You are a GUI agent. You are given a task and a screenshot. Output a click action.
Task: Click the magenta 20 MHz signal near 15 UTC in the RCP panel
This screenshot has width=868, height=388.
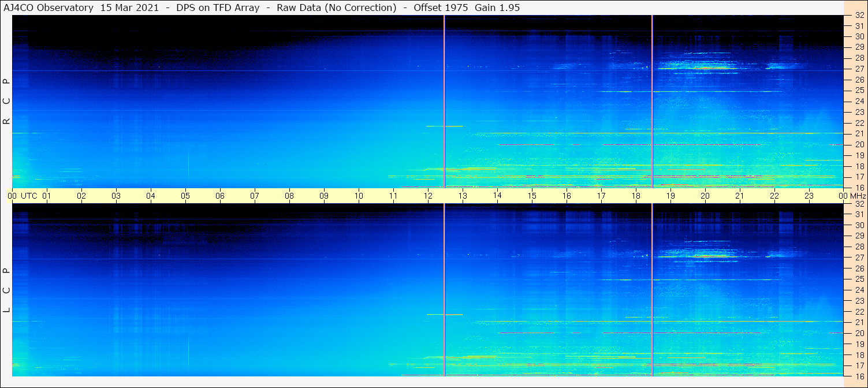[x=526, y=144]
